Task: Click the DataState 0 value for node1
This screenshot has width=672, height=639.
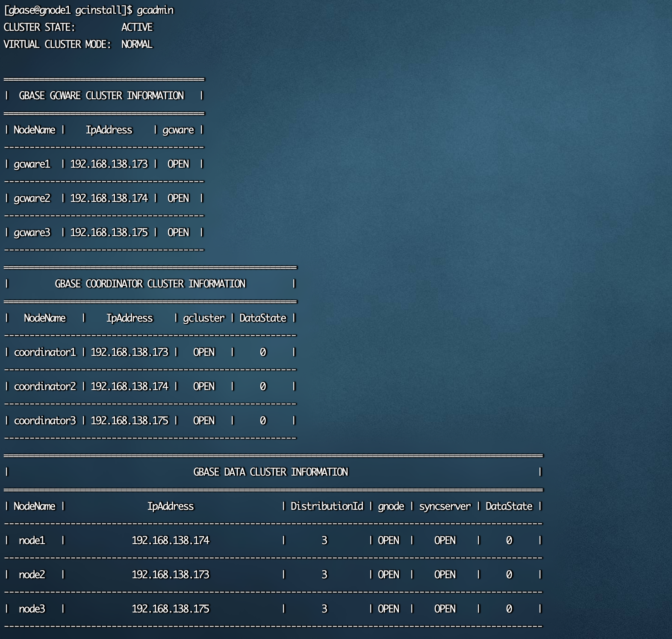Action: pos(509,541)
